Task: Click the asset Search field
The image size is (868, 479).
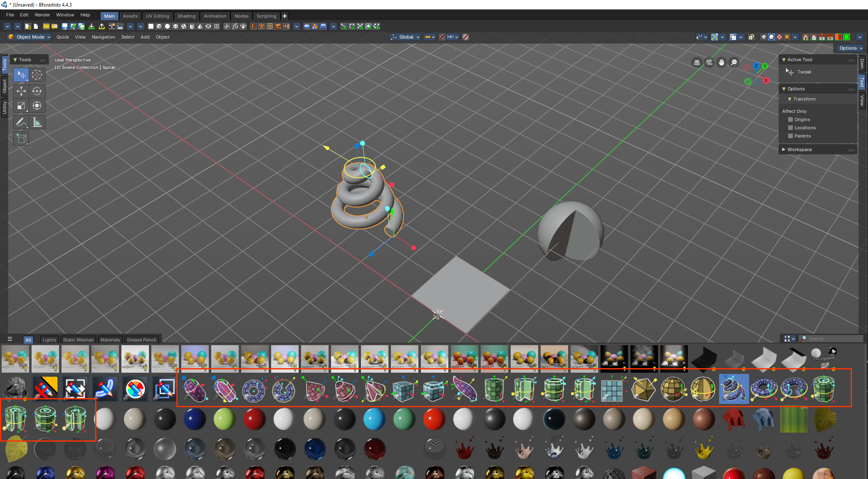Action: [833, 339]
